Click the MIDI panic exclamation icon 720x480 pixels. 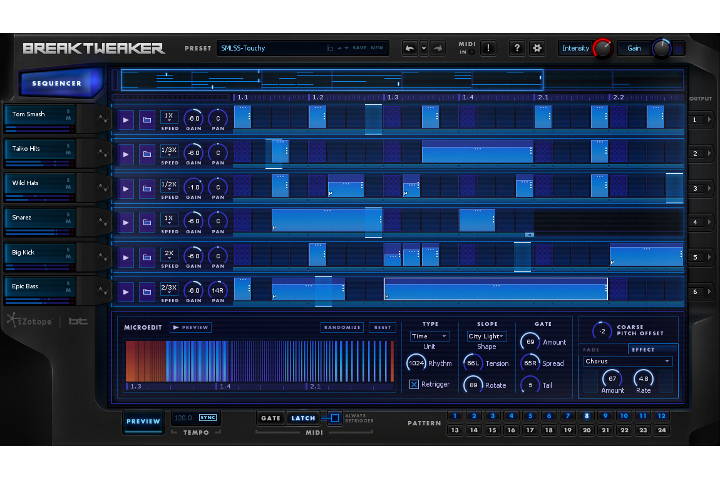point(487,48)
